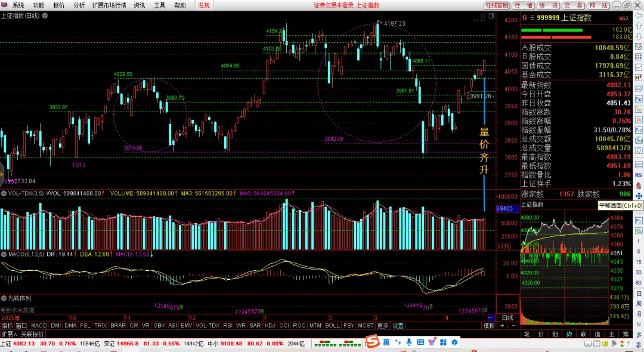Open the 帮助 menu
Screen dimensions: 644x352
point(180,5)
